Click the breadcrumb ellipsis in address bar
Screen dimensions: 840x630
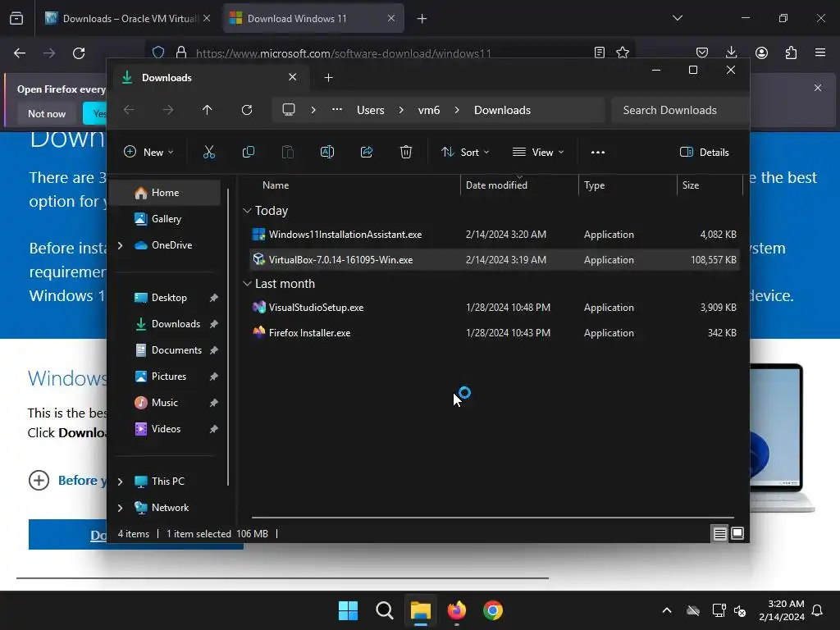click(337, 109)
